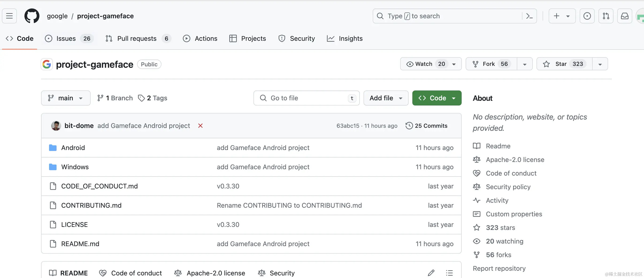Open the Add file dropdown

pyautogui.click(x=386, y=98)
